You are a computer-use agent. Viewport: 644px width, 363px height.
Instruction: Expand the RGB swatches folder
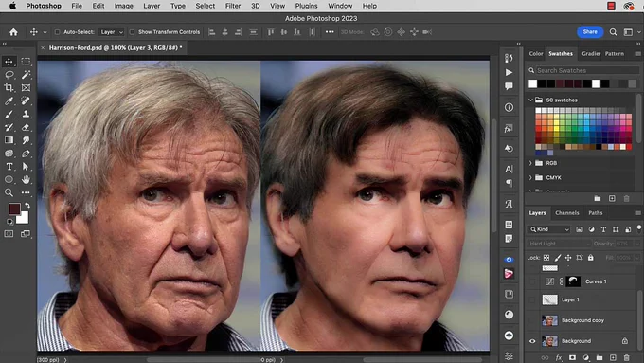point(530,163)
